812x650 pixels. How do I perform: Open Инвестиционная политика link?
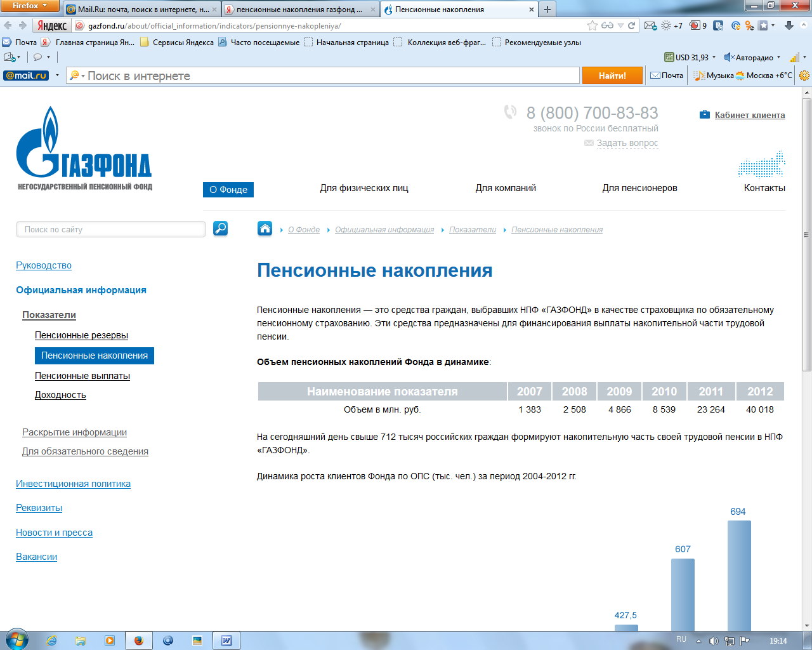pyautogui.click(x=73, y=484)
